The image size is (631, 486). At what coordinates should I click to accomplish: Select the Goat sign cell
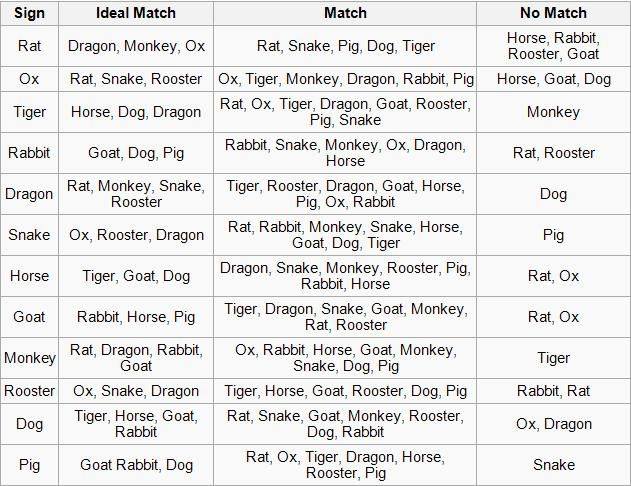[x=29, y=317]
